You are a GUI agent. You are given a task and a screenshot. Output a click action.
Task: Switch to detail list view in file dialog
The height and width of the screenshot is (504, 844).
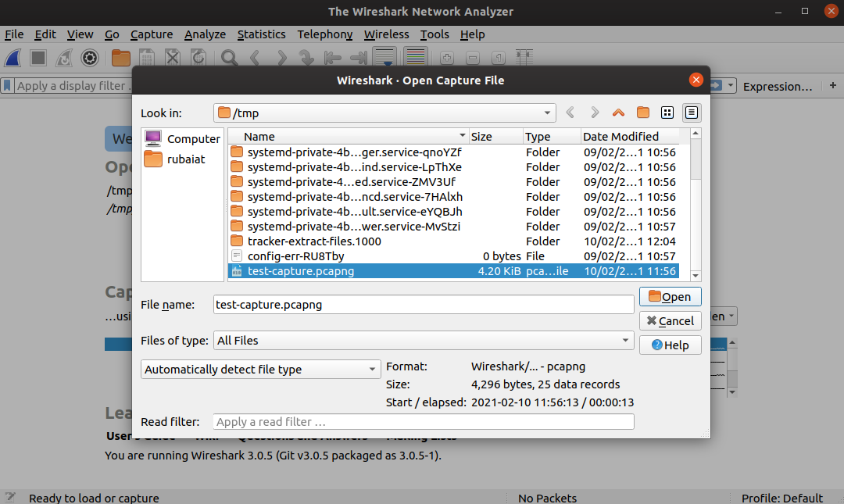pos(691,113)
